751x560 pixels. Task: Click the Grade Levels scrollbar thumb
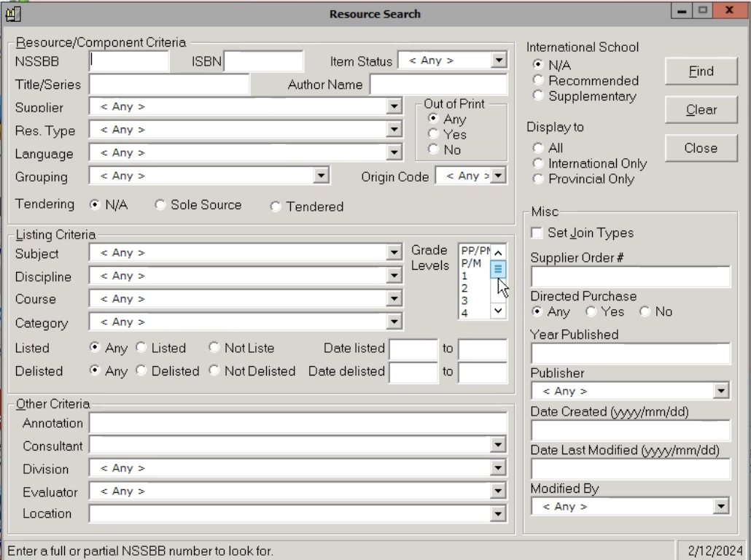pos(498,269)
